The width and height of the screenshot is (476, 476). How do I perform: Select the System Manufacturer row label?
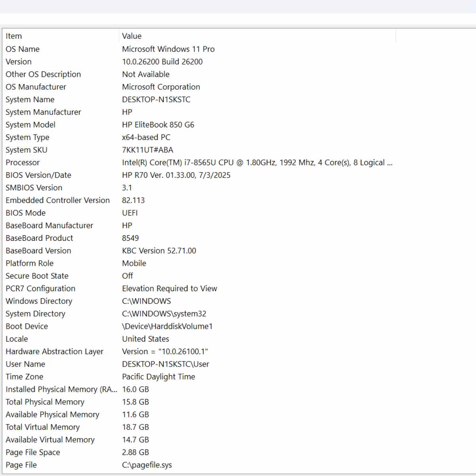pyautogui.click(x=43, y=112)
